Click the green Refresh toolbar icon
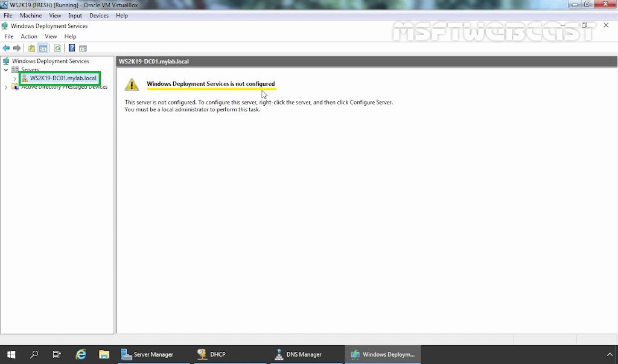This screenshot has height=364, width=618. coord(57,48)
